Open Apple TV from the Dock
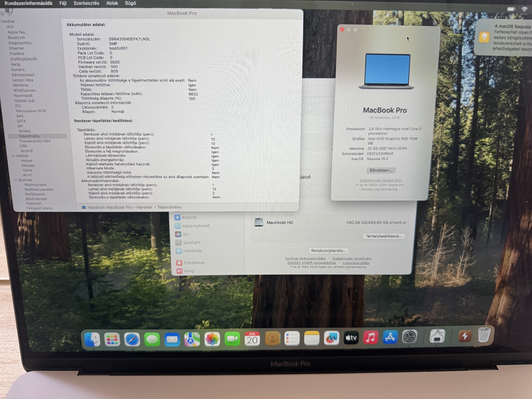The height and width of the screenshot is (399, 532). coord(351,338)
